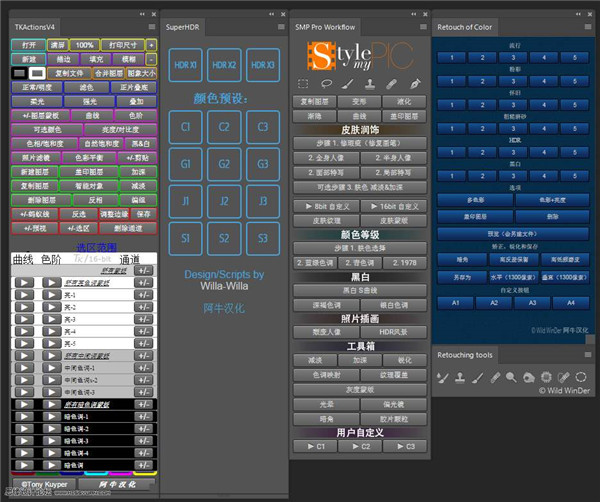600x502 pixels.
Task: Open the TKActionsV4 panel menu
Action: (x=152, y=27)
